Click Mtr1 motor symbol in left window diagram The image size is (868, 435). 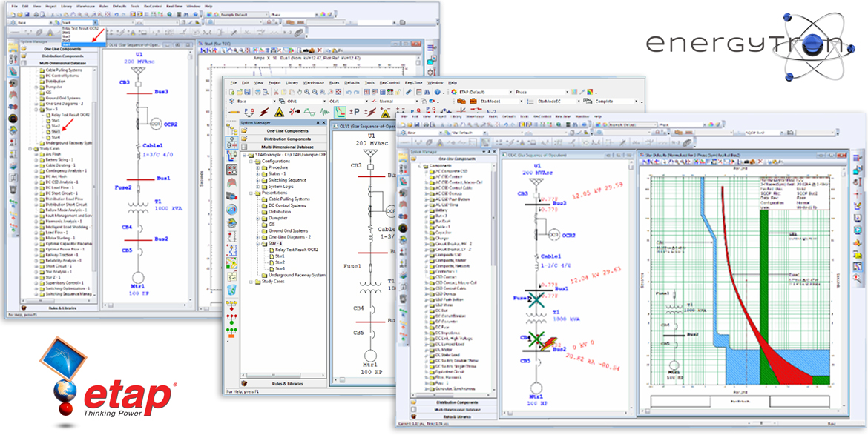[x=138, y=277]
